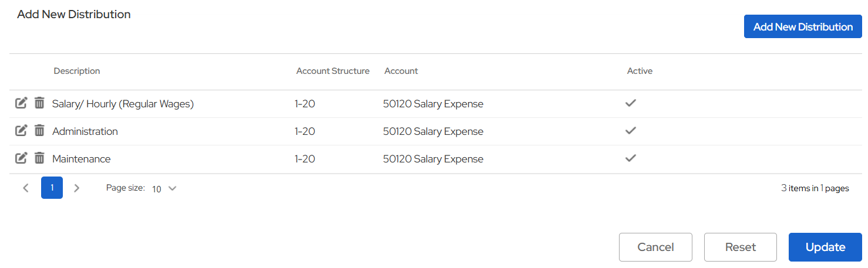868x268 pixels.
Task: Edit the Maintenance distribution row
Action: tap(21, 158)
